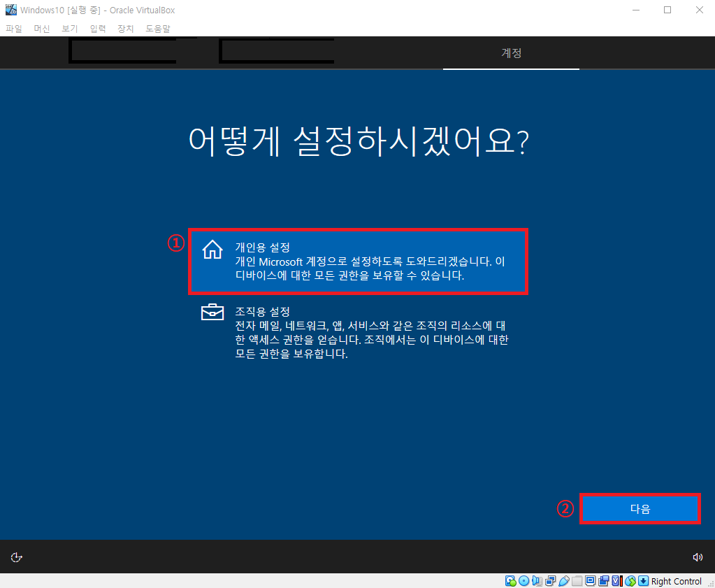Open the ease of access icon

[x=16, y=557]
